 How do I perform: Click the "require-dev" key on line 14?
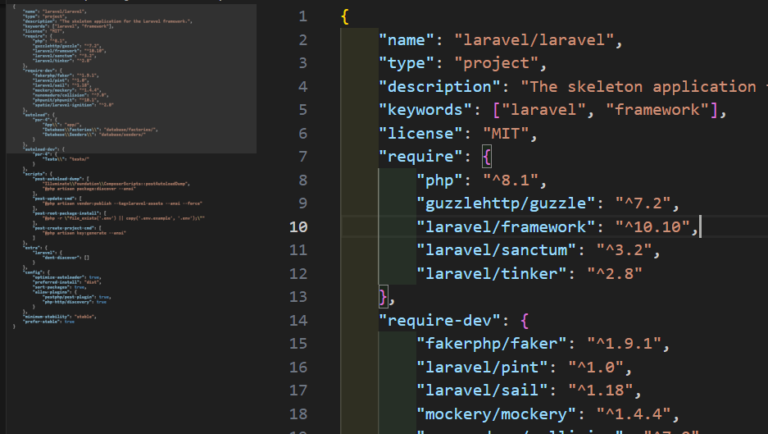click(443, 320)
